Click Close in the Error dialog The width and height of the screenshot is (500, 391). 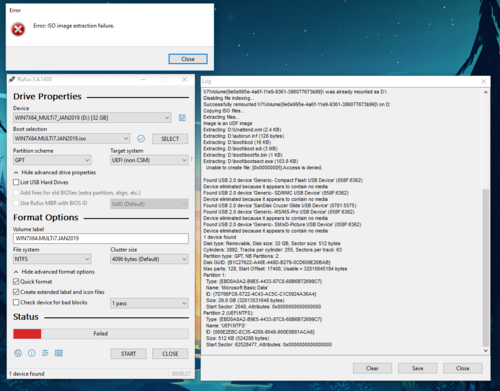(188, 59)
